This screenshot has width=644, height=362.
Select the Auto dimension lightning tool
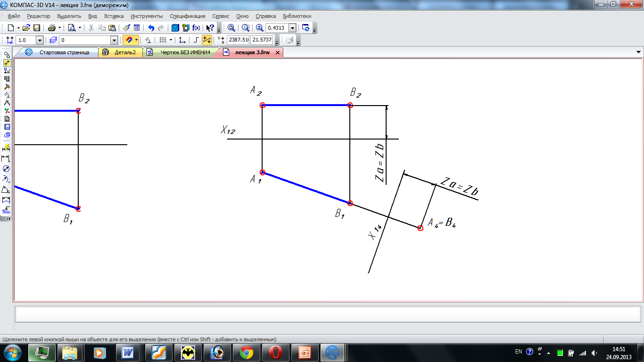click(x=7, y=148)
